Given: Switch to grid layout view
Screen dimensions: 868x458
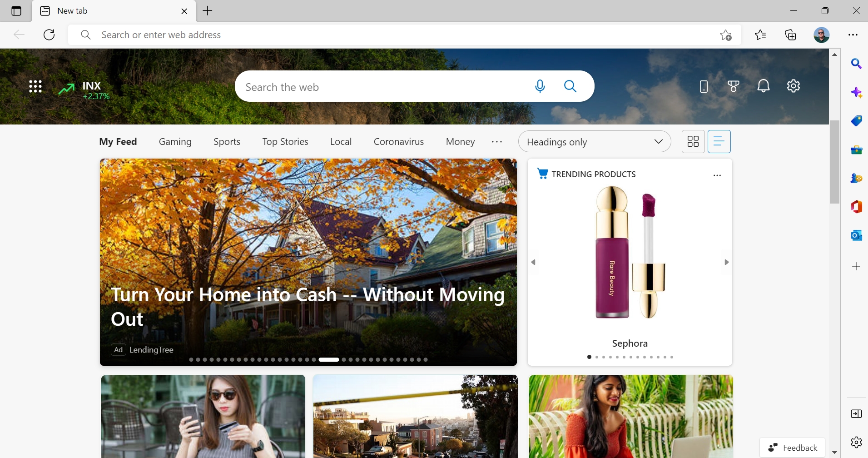Looking at the screenshot, I should click(x=693, y=142).
